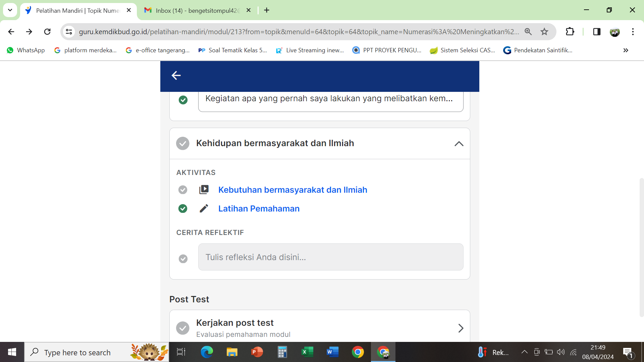Click the Tulis refleksi Anda disini field
Image resolution: width=644 pixels, height=362 pixels.
tap(330, 257)
